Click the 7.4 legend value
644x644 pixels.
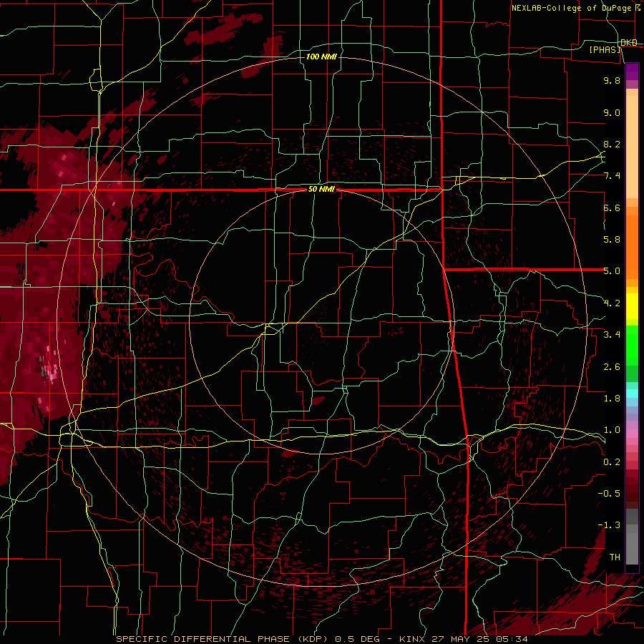click(x=612, y=176)
